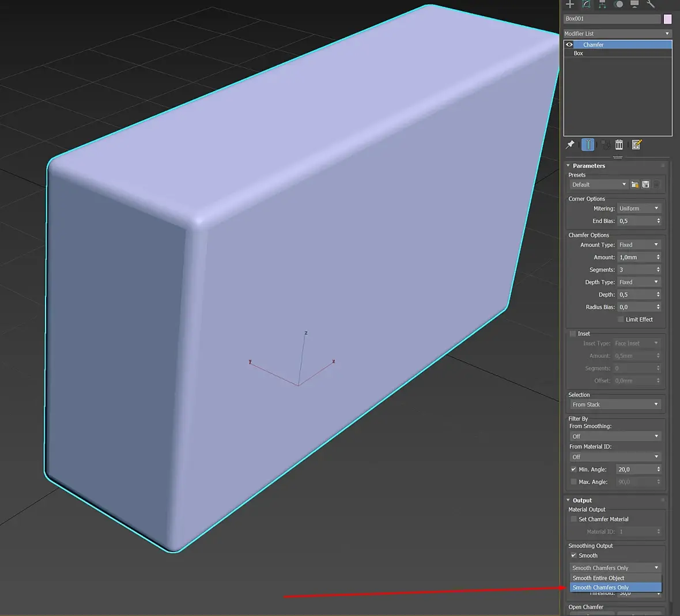This screenshot has width=680, height=616.
Task: Click the Pin Stack icon
Action: point(571,145)
